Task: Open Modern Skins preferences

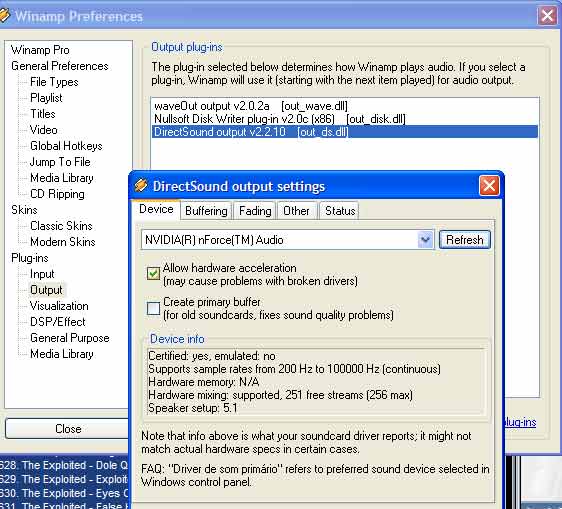Action: 63,242
